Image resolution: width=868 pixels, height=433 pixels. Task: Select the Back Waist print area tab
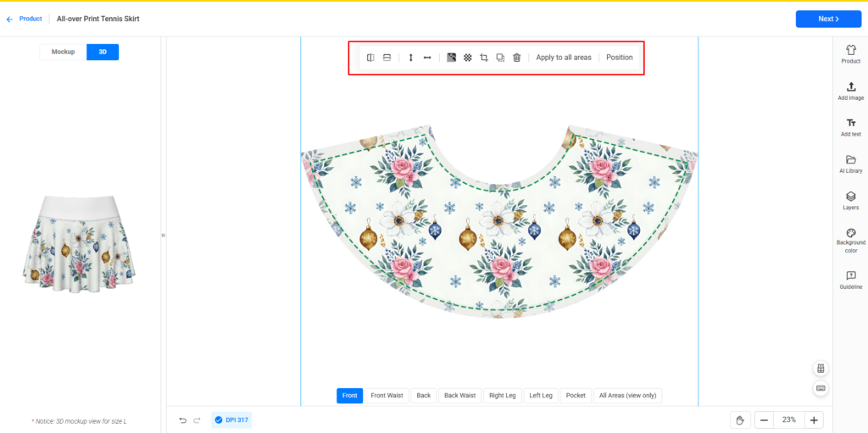point(460,396)
